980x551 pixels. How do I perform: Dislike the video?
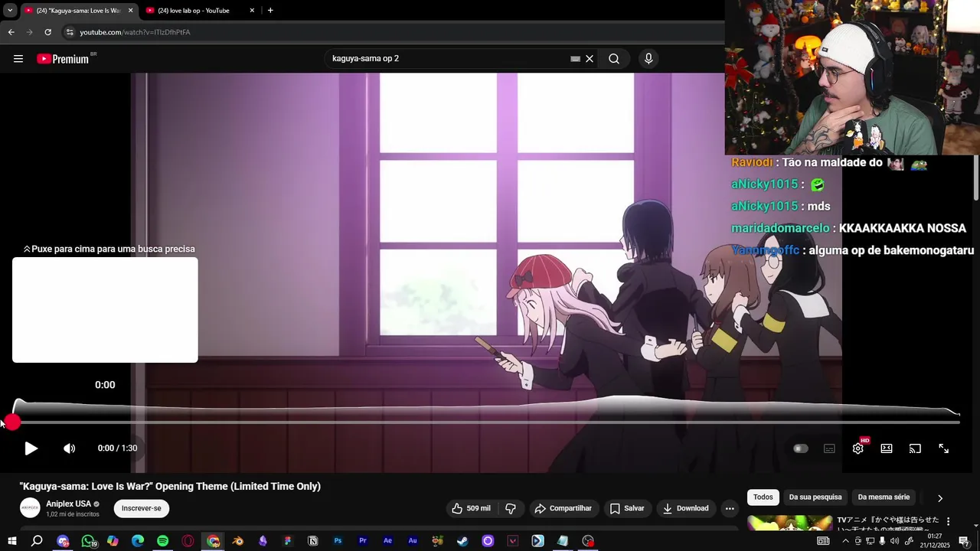pyautogui.click(x=511, y=508)
